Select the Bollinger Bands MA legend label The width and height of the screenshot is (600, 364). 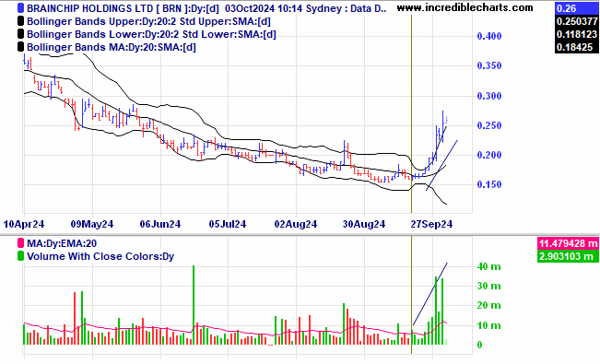tap(111, 47)
